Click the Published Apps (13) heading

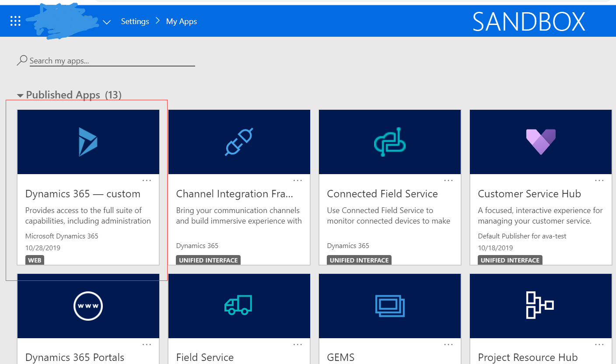(x=73, y=95)
